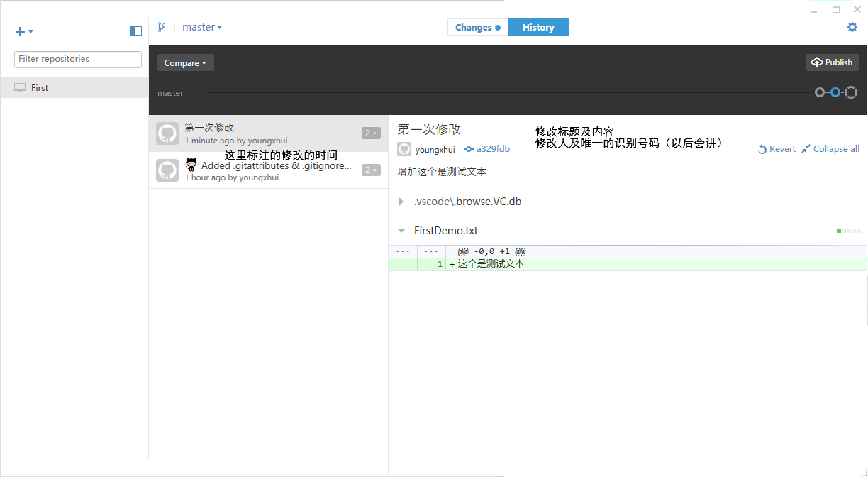
Task: Expand the 2 files badge on 第一次修改
Action: click(x=371, y=133)
